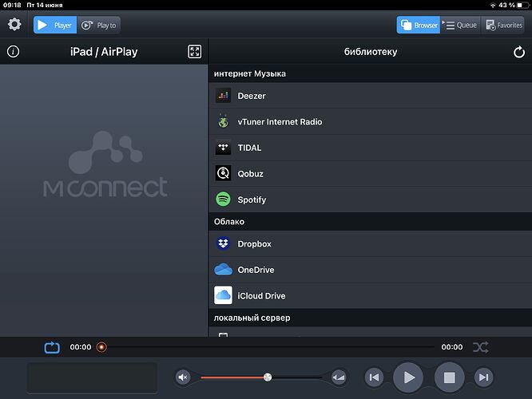Switch to the Play to tab

pyautogui.click(x=99, y=25)
